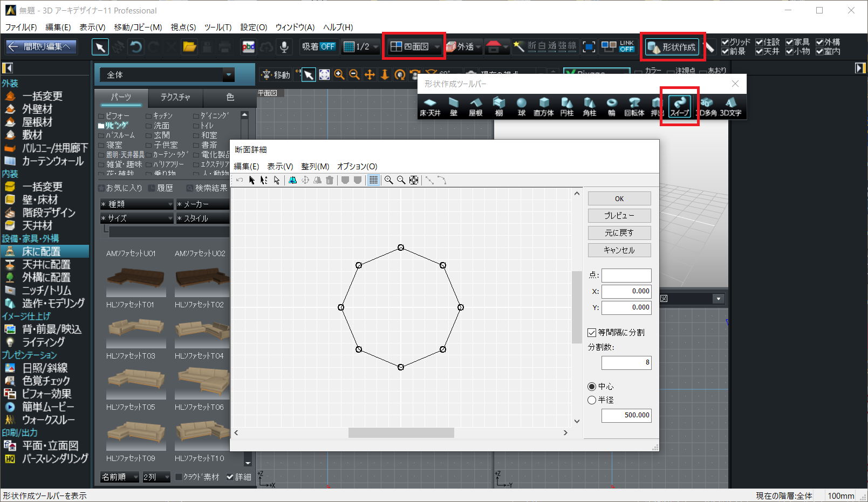Open the folder icon in main toolbar
The height and width of the screenshot is (502, 868).
189,47
